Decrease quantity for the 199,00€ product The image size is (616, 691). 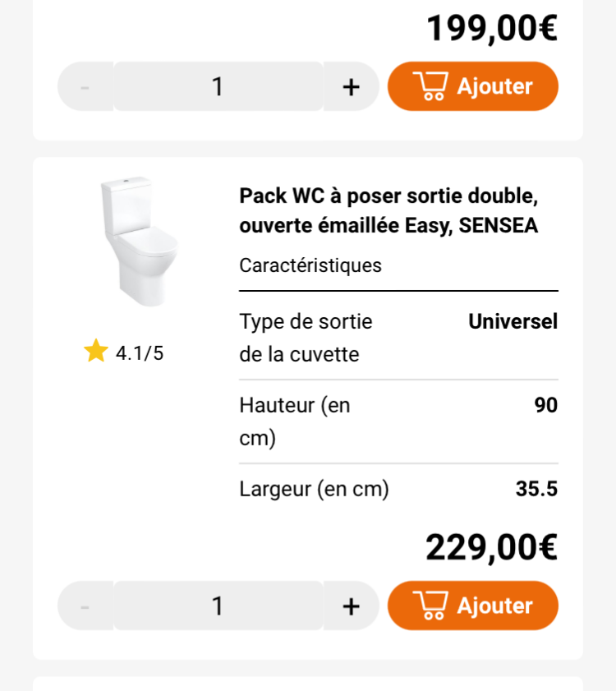click(85, 86)
